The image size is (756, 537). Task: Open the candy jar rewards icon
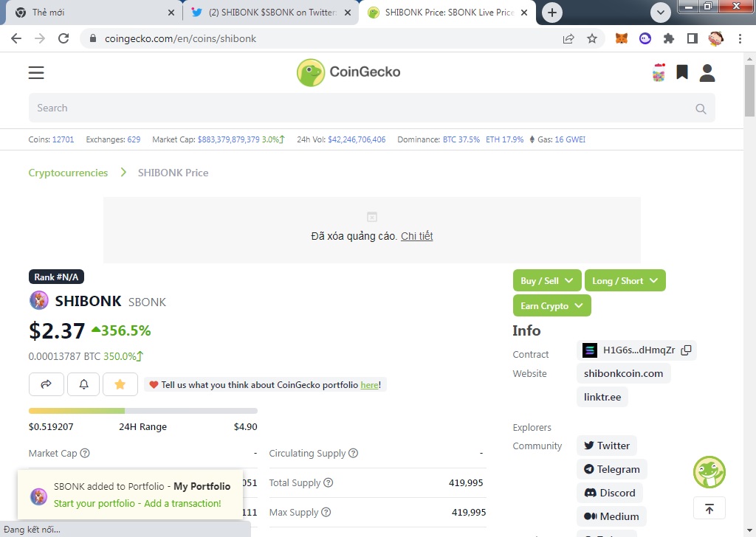click(659, 73)
